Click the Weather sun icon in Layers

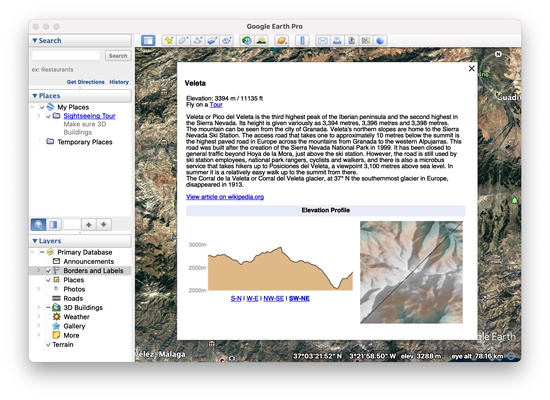56,316
